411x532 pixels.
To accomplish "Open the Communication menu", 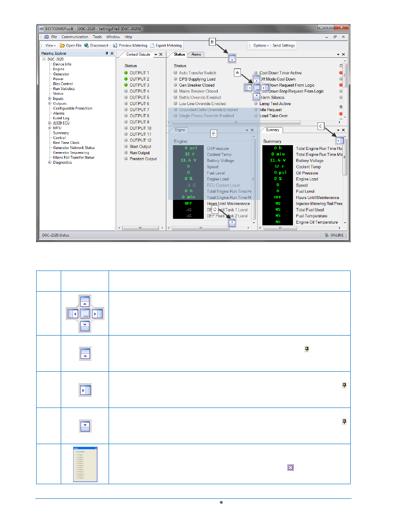I will pyautogui.click(x=75, y=37).
